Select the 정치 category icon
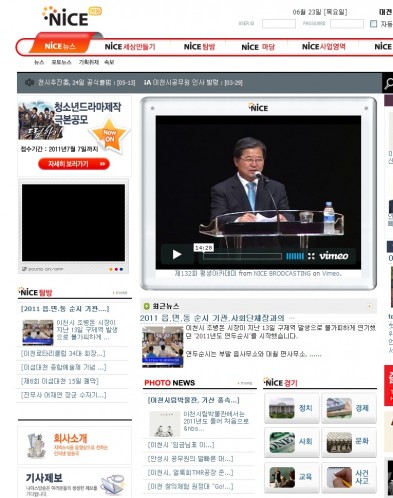Image resolution: width=393 pixels, height=498 pixels. tap(292, 408)
